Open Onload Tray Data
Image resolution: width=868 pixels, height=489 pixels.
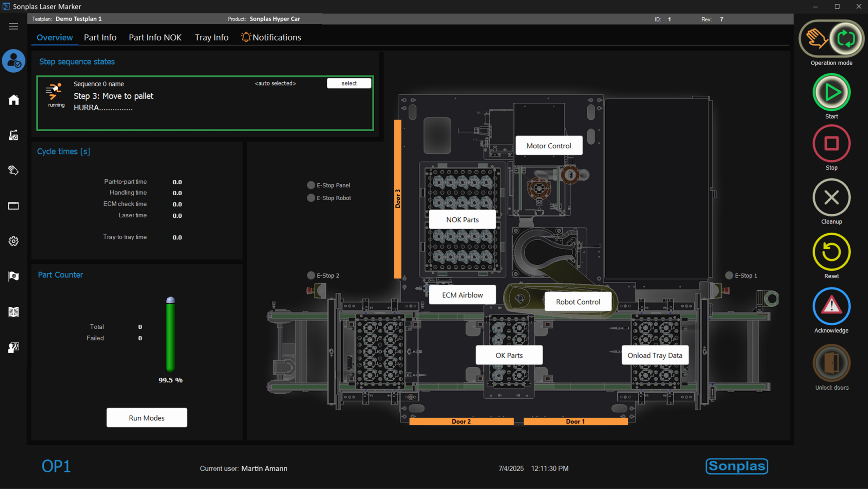tap(655, 355)
